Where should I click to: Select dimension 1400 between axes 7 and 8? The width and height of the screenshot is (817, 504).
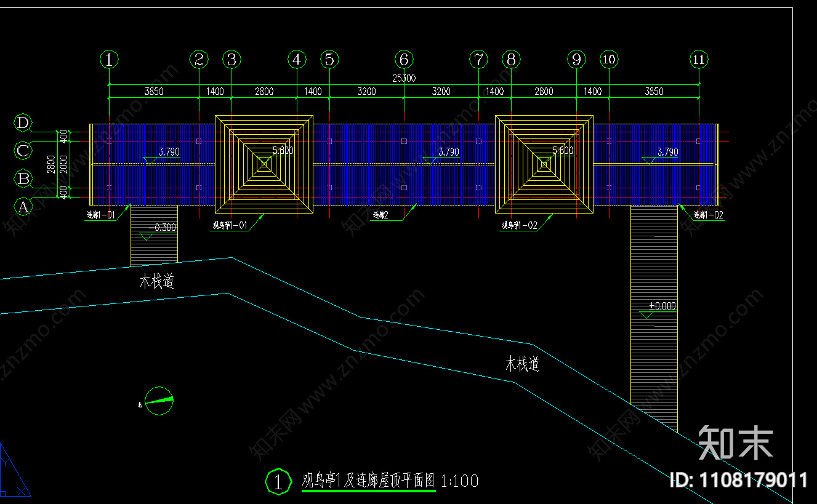point(494,91)
